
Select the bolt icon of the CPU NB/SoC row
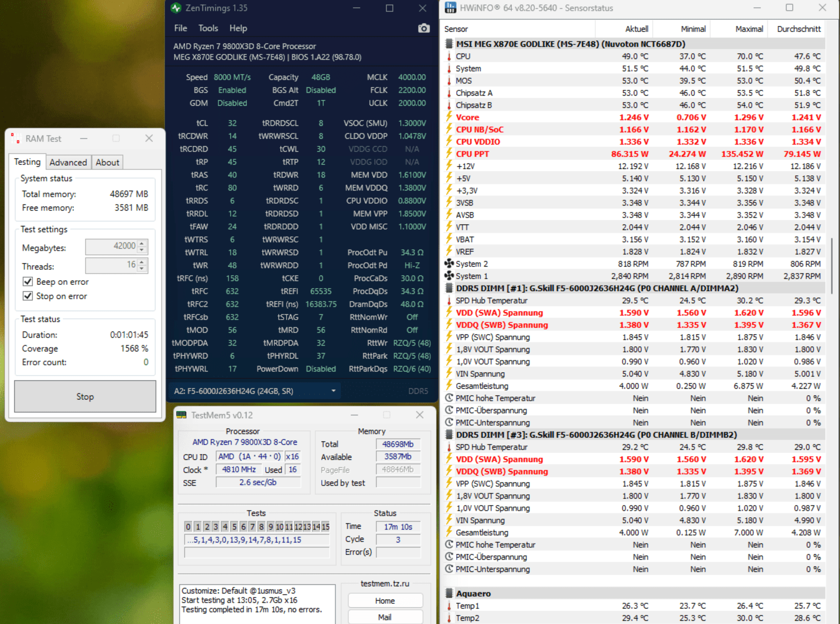[x=449, y=129]
